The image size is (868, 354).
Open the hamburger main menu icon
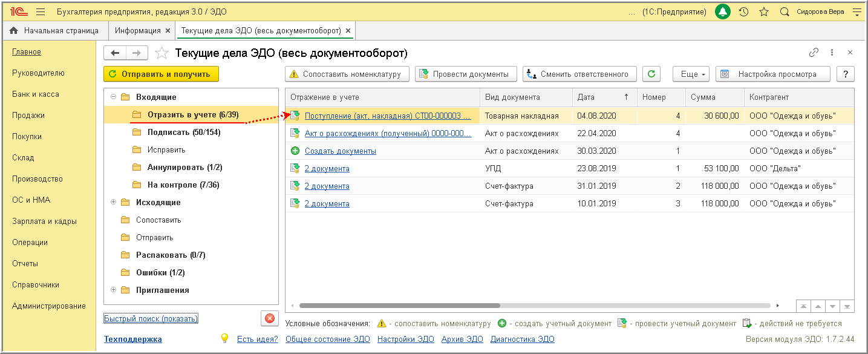coord(41,11)
